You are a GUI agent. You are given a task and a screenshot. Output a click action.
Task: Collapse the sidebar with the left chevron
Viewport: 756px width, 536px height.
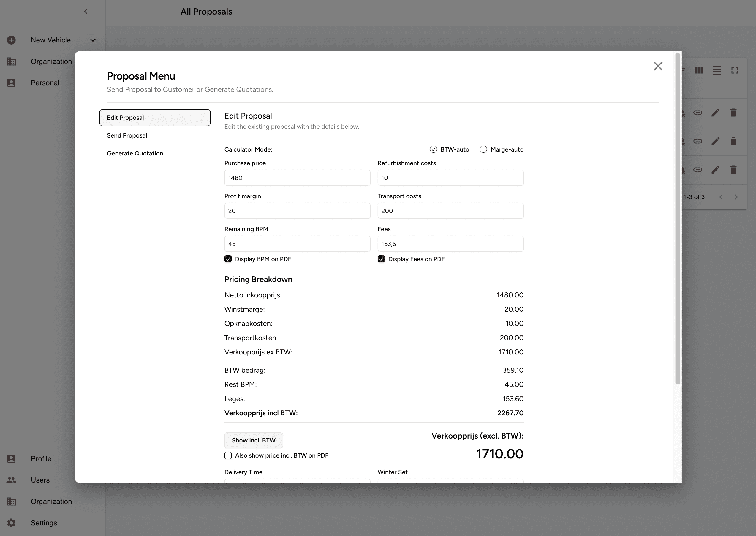pyautogui.click(x=86, y=11)
